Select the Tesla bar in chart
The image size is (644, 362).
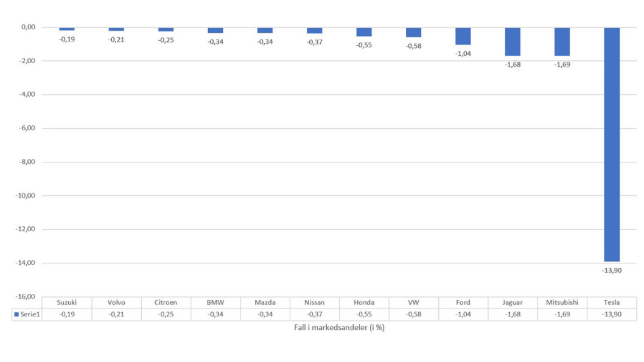pyautogui.click(x=612, y=144)
